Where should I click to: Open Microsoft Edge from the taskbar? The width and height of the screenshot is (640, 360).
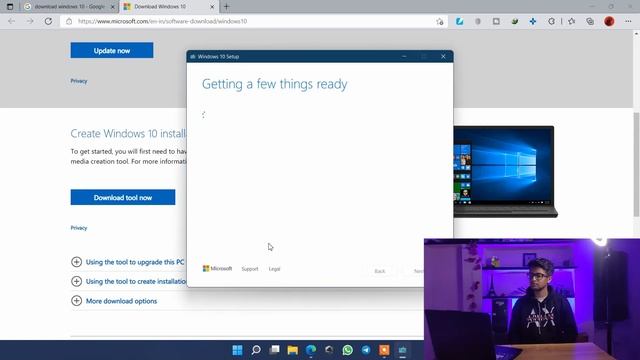tap(311, 350)
